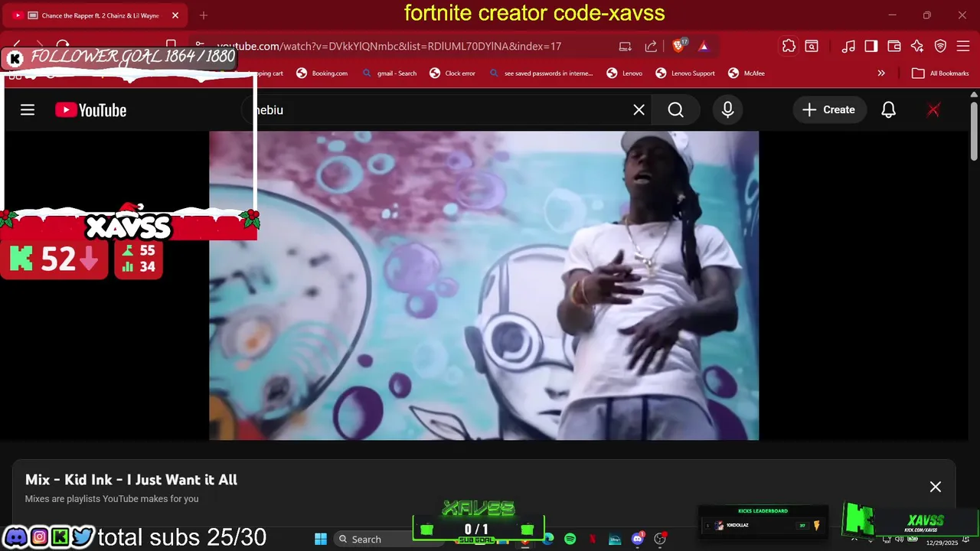Viewport: 980px width, 551px height.
Task: Open the Leo AI sparkle icon
Action: pos(917,47)
